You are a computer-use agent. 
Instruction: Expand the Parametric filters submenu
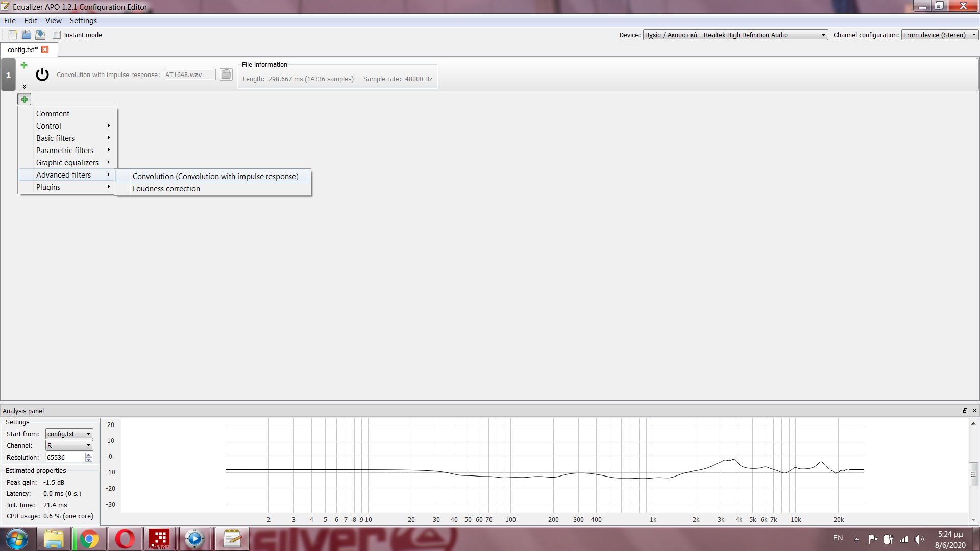[67, 151]
